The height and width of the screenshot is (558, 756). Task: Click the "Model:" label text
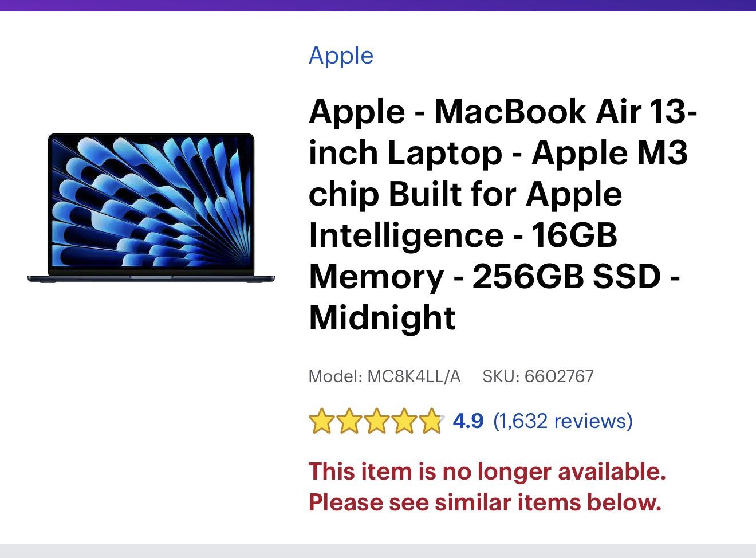pos(335,376)
